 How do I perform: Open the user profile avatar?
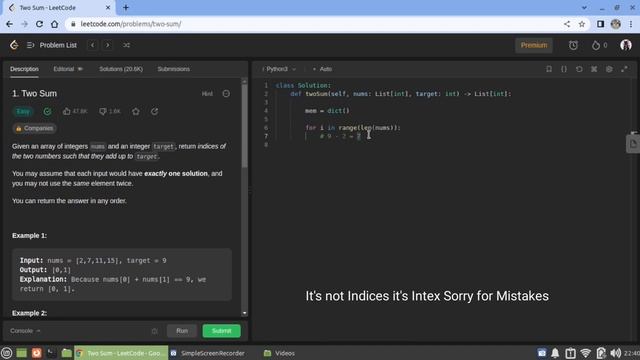tap(626, 45)
